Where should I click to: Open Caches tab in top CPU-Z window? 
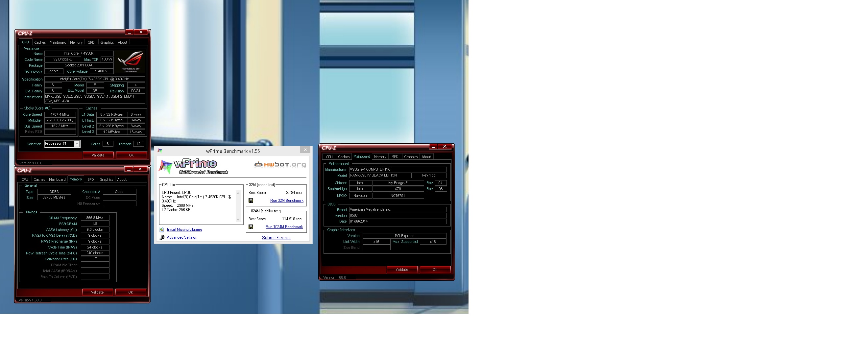point(40,42)
